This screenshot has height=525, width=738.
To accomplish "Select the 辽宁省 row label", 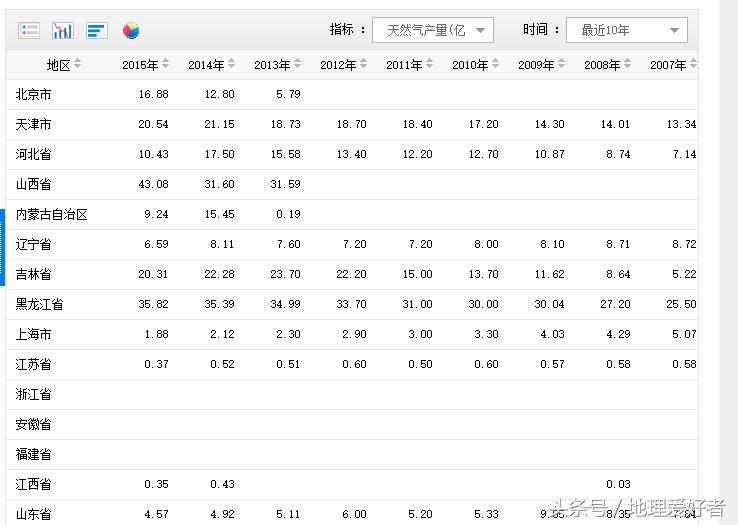I will [x=33, y=244].
